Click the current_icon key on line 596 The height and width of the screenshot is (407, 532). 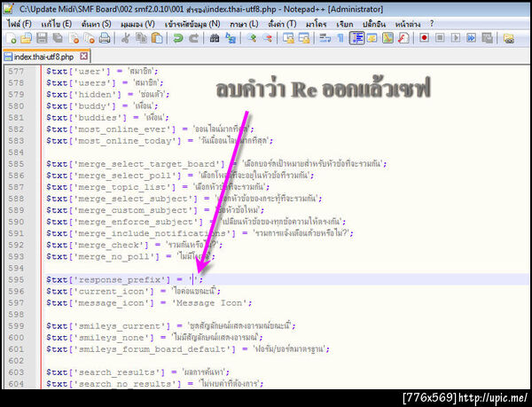[111, 292]
